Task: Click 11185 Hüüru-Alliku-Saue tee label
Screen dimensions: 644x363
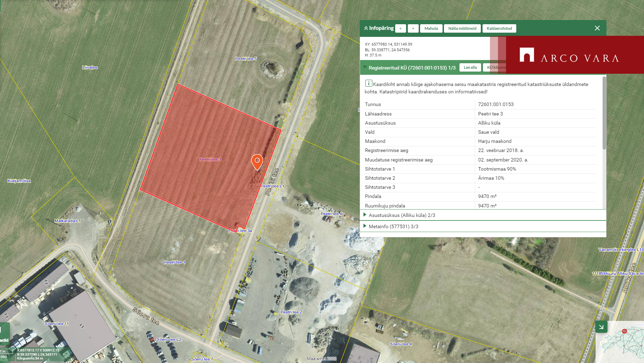Action: click(x=618, y=273)
